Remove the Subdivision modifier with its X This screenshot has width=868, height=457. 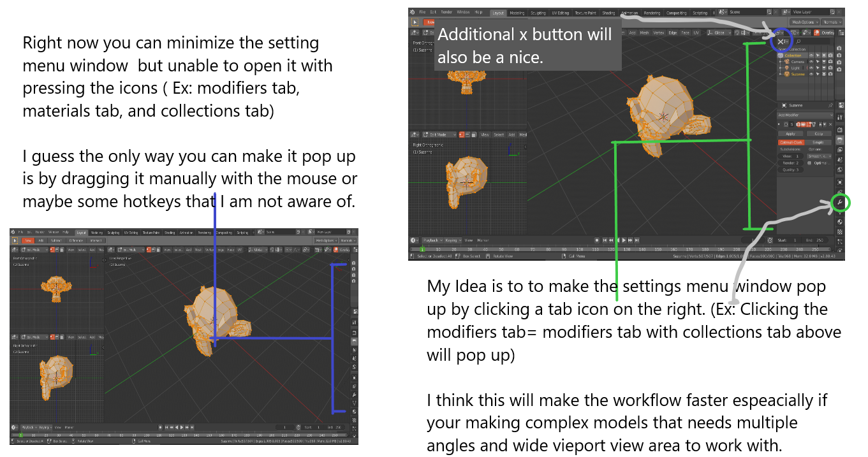click(x=830, y=124)
